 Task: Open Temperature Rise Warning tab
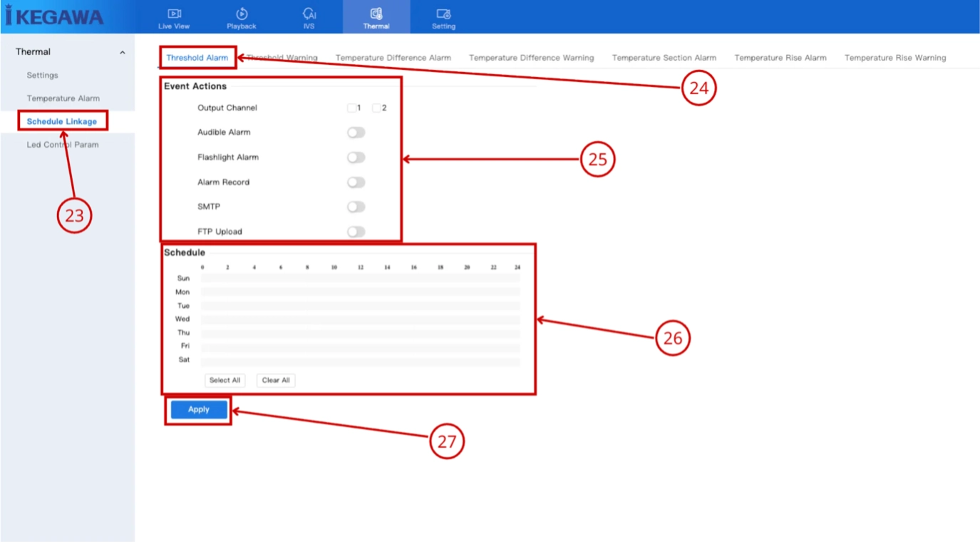[895, 58]
